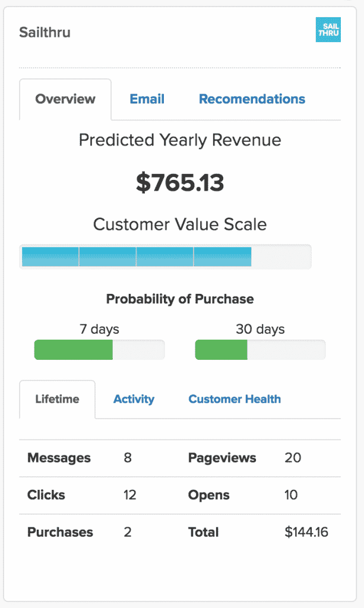Click the Total amount $144.16
Image resolution: width=364 pixels, height=608 pixels.
[306, 532]
